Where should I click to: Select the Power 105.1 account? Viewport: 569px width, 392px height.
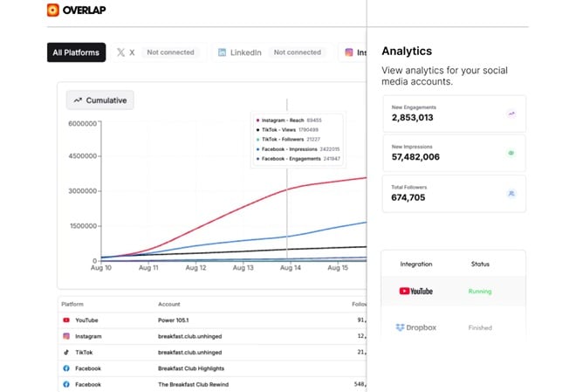(173, 320)
